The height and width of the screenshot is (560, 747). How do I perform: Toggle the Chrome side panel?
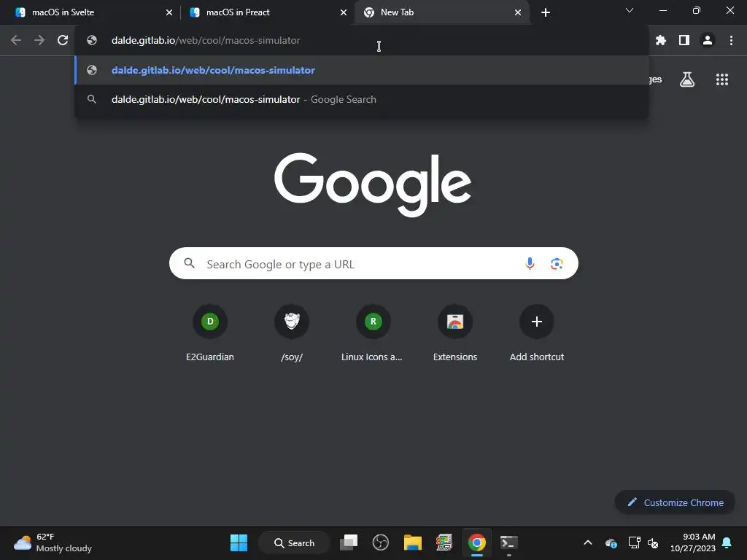684,41
